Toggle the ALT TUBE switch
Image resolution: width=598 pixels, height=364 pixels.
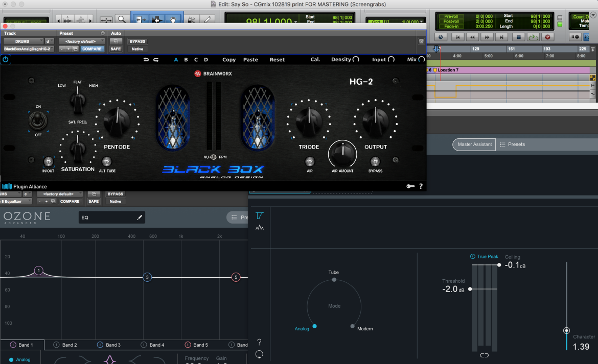(x=107, y=161)
